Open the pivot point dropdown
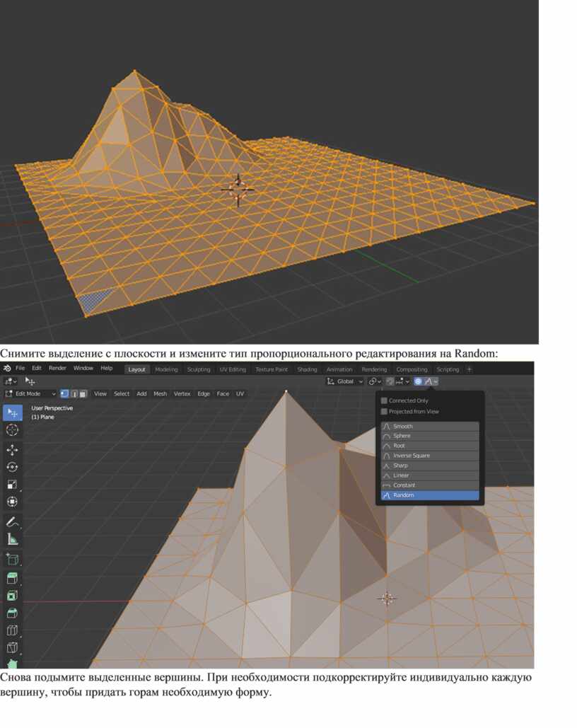Image resolution: width=577 pixels, height=728 pixels. pos(375,381)
